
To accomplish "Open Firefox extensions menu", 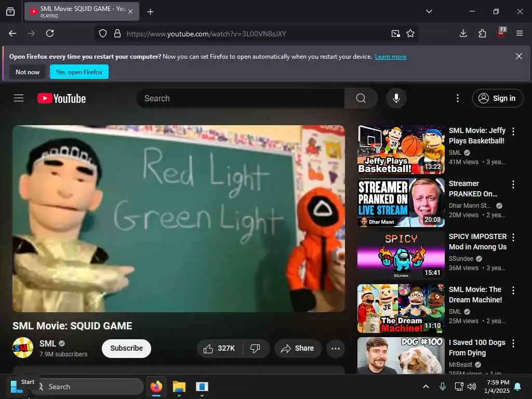I will click(482, 33).
